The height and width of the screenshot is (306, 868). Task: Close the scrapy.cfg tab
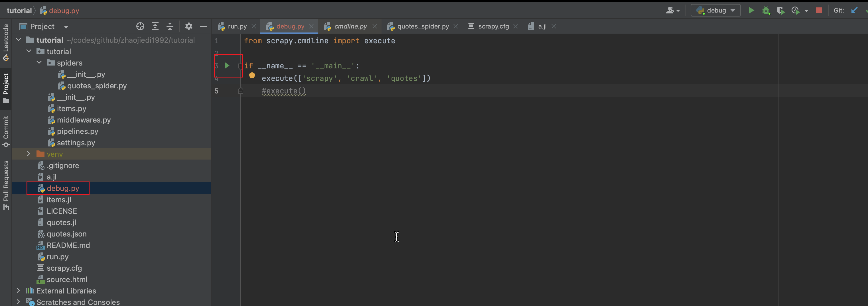[515, 26]
